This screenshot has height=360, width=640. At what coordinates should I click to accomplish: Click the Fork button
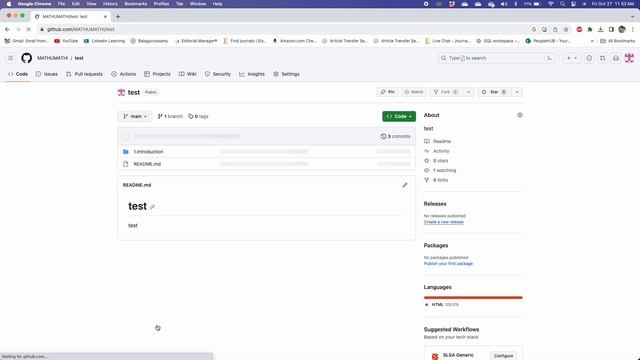[446, 92]
